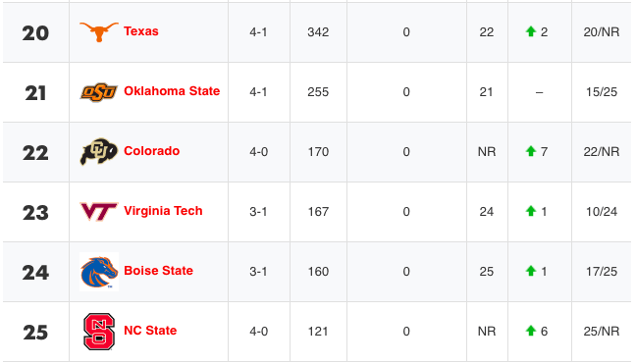636x364 pixels.
Task: Click the green up arrow in Colorado row
Action: [x=531, y=151]
